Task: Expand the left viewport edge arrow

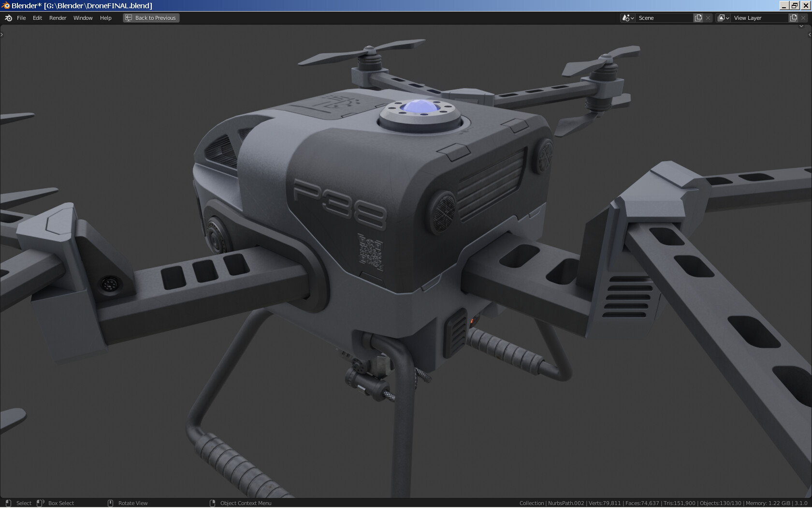Action: (2, 34)
